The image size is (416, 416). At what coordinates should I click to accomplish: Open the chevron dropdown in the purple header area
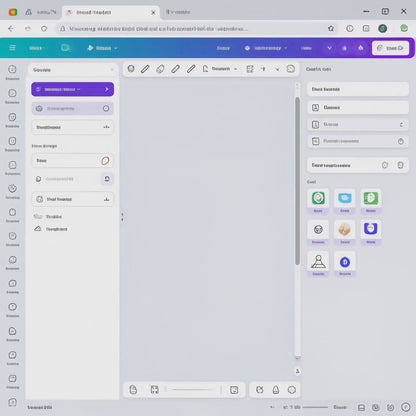pyautogui.click(x=329, y=48)
